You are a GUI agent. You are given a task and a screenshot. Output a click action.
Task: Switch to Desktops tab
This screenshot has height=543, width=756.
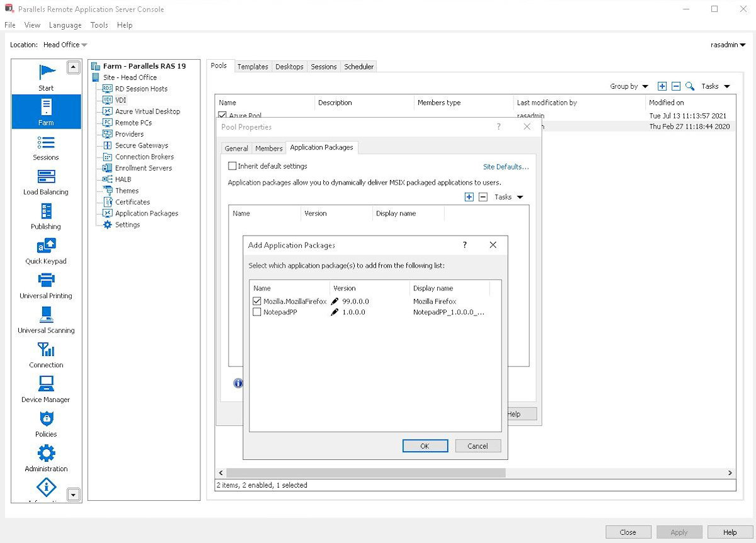[x=289, y=67]
